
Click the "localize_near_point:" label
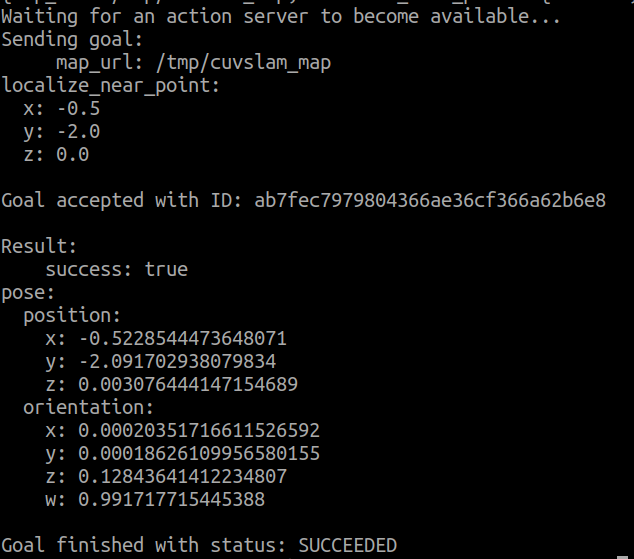pos(110,86)
